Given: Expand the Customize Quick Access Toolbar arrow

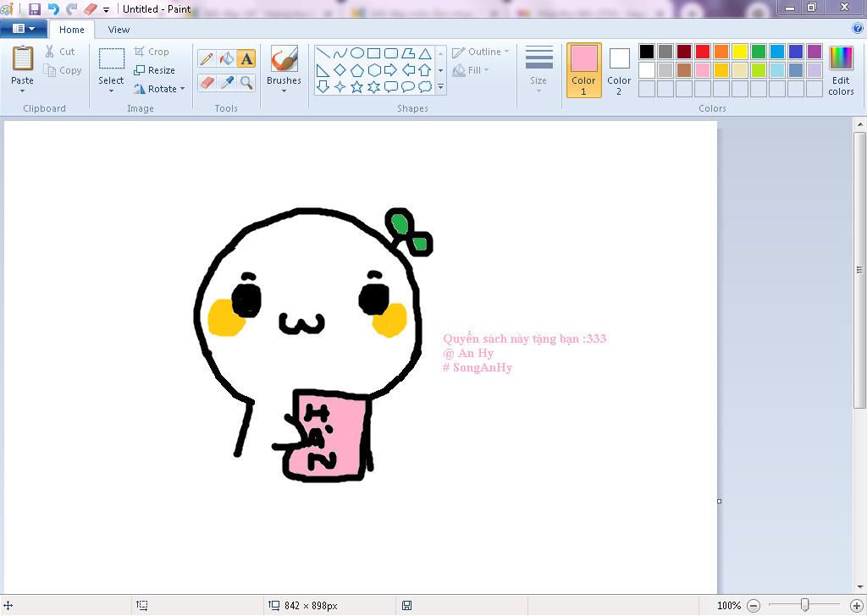Looking at the screenshot, I should tap(106, 9).
